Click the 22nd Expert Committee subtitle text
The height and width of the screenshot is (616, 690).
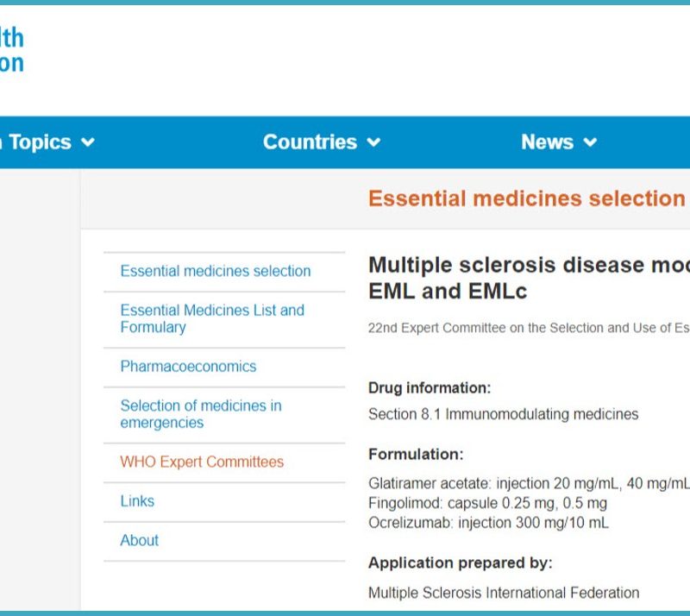tap(528, 329)
